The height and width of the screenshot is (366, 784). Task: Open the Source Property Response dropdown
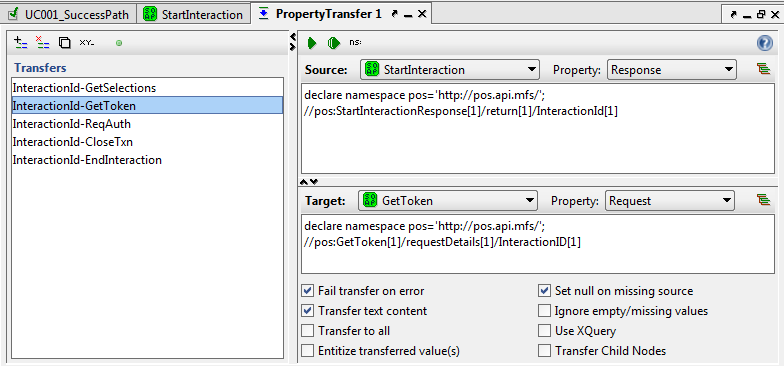coord(672,70)
